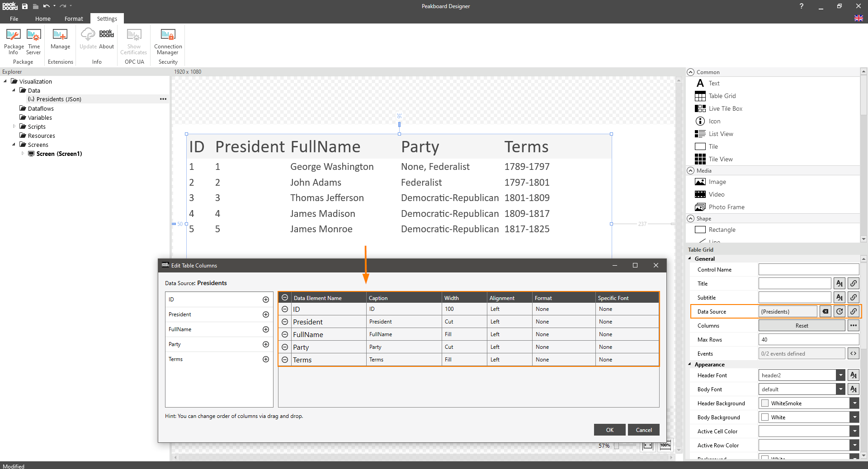
Task: Open Manage Extensions
Action: (x=60, y=40)
